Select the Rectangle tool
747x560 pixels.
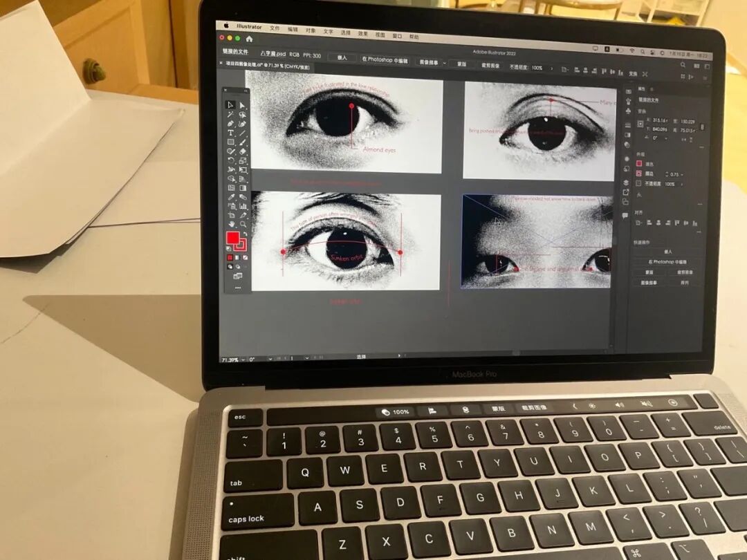click(x=230, y=142)
